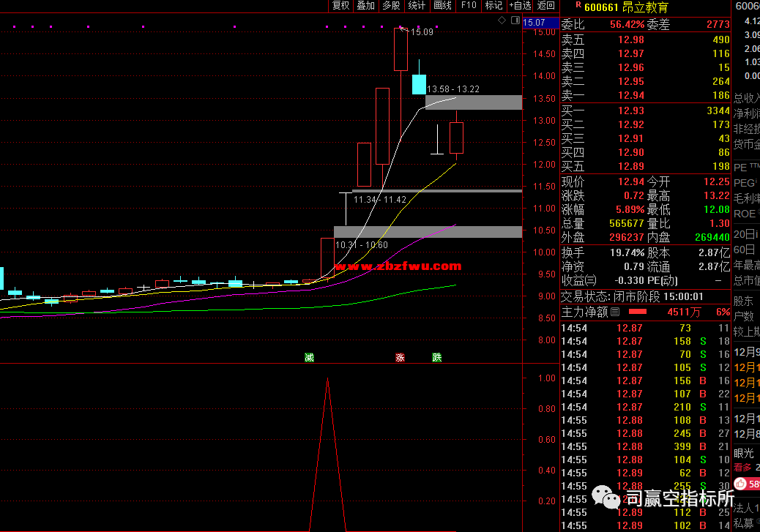The image size is (760, 532).
Task: Click the 现价 12.94 value
Action: 631,181
